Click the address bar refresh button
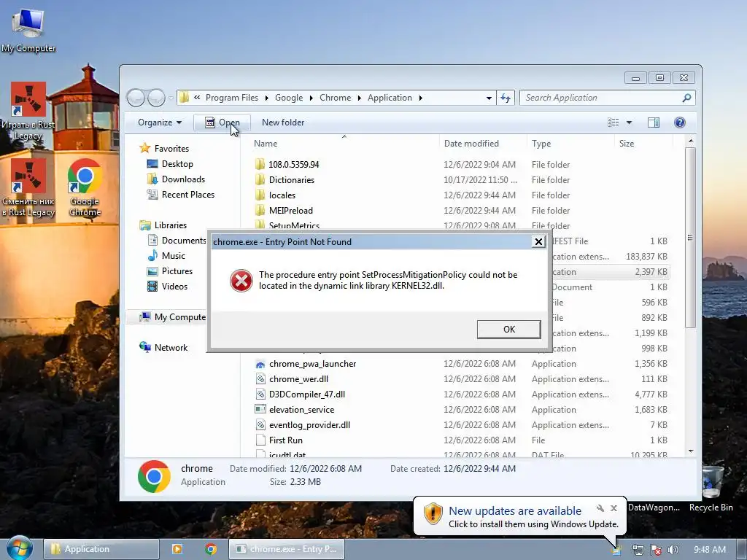This screenshot has height=560, width=747. 505,98
